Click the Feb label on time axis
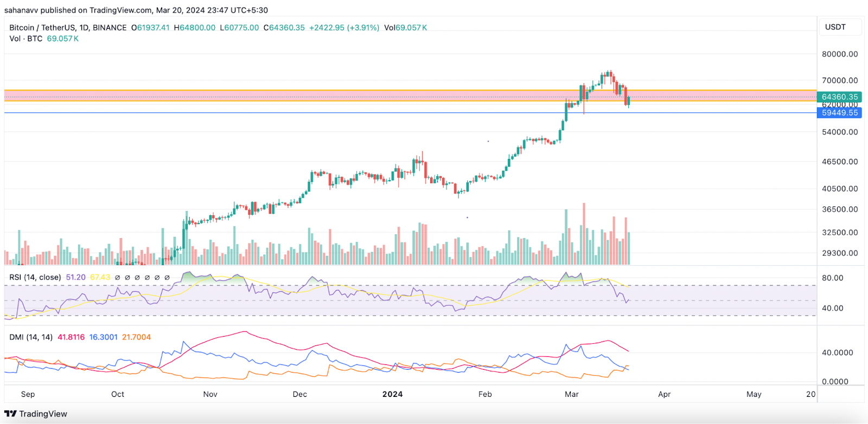The image size is (868, 424). coord(485,394)
